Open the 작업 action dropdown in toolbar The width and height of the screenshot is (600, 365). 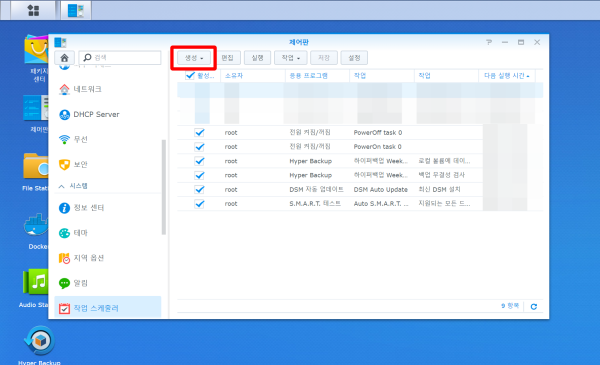coord(290,58)
